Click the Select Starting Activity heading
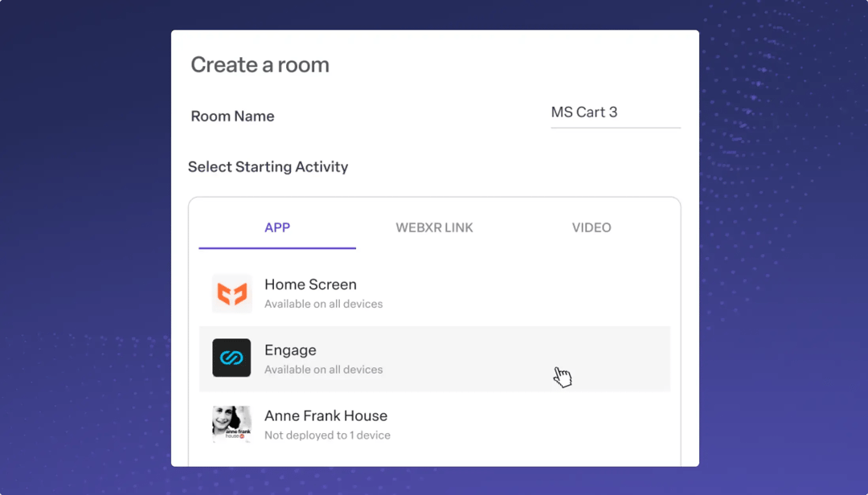This screenshot has height=495, width=868. (268, 166)
